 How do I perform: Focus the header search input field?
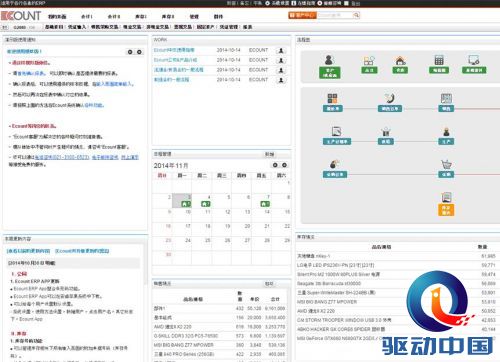point(335,15)
